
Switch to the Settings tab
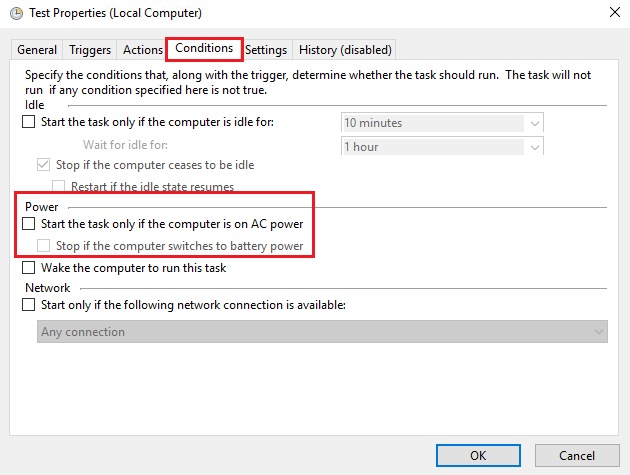click(x=266, y=50)
